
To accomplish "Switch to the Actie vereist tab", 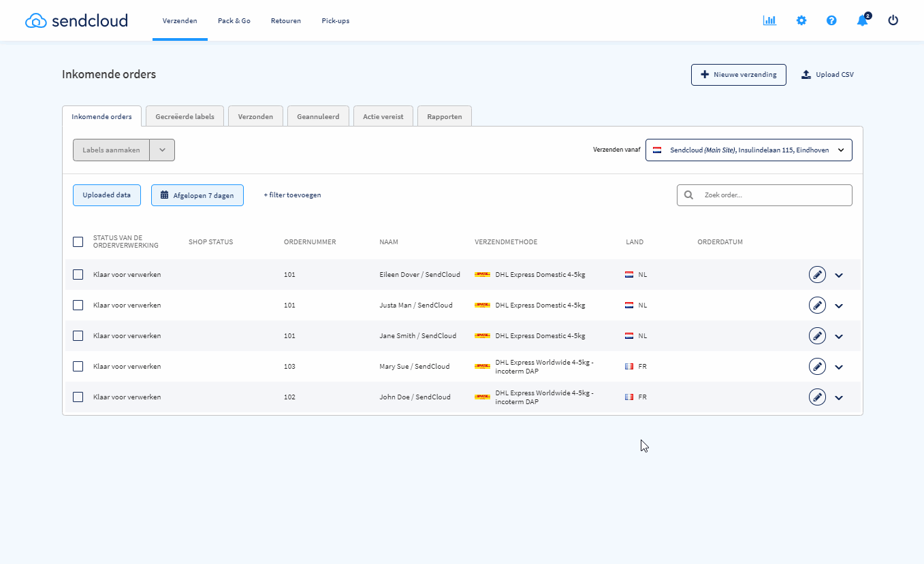I will (383, 116).
